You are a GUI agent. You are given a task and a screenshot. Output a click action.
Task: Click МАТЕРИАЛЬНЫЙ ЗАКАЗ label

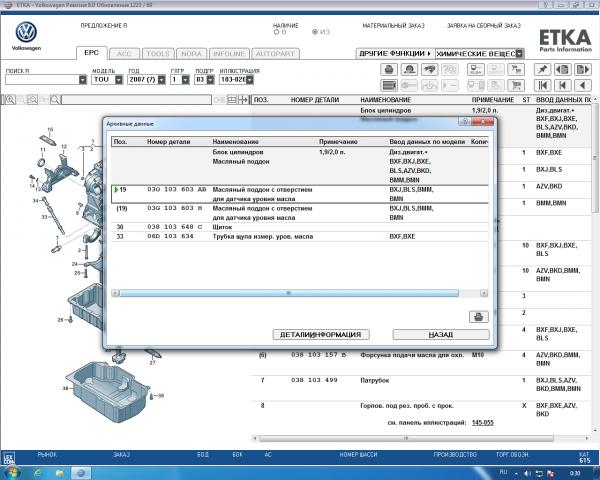pyautogui.click(x=393, y=26)
